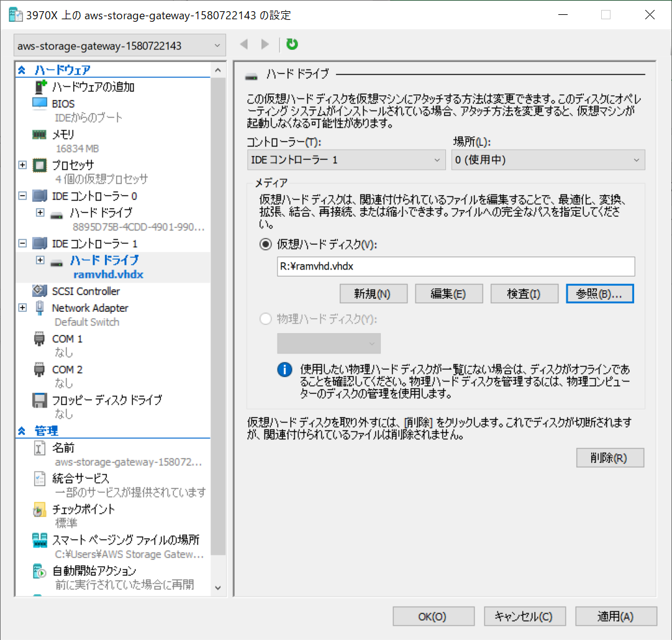Select the 16834 MB memory value
Image resolution: width=672 pixels, height=640 pixels.
coord(77,149)
